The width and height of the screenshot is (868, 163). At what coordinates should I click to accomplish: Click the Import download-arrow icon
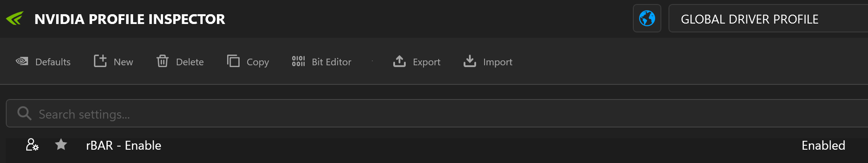470,61
